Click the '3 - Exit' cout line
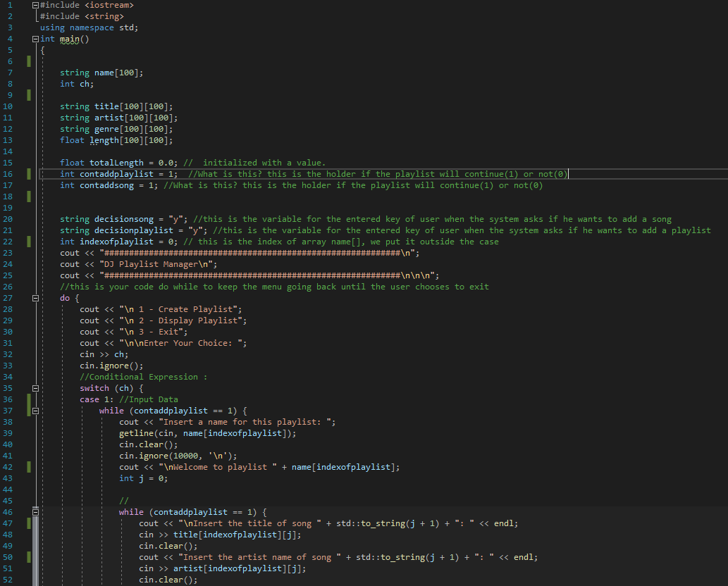 (134, 332)
